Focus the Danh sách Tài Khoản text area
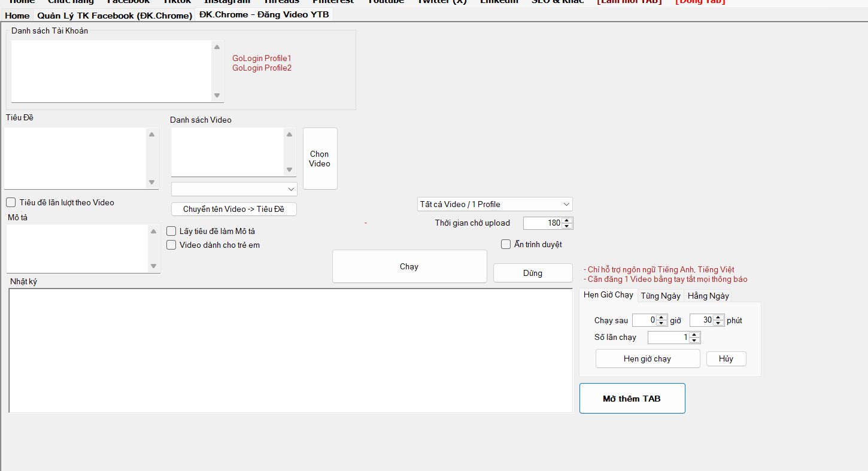This screenshot has width=868, height=471. [x=111, y=71]
